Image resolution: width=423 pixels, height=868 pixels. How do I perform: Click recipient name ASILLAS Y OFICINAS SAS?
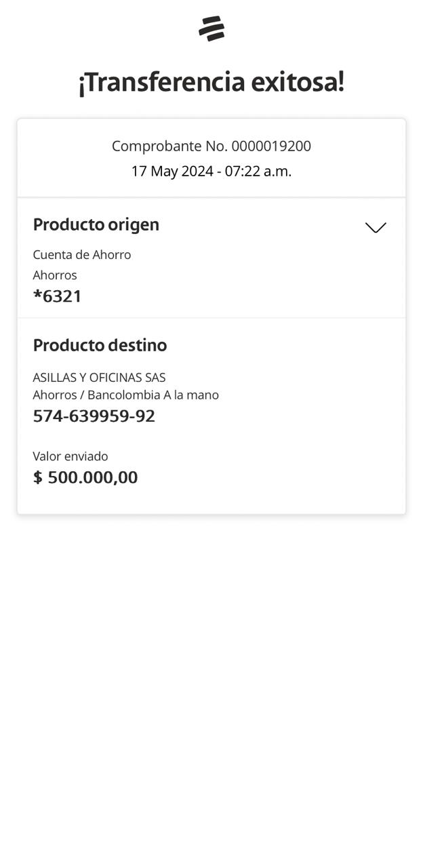(99, 377)
